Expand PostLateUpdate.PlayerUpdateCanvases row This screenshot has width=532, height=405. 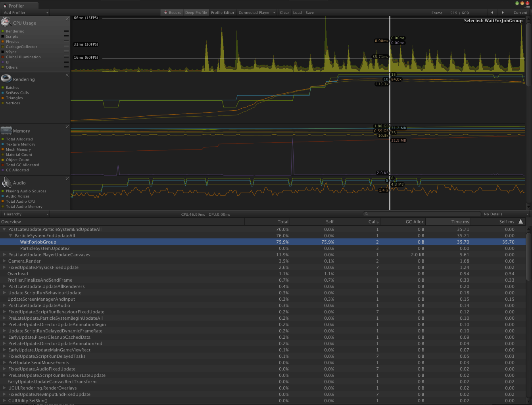pos(4,255)
